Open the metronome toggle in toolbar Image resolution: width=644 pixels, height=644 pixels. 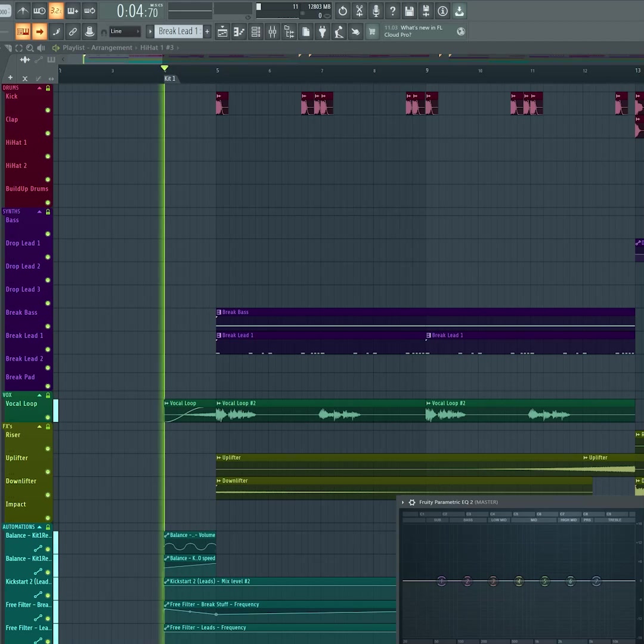click(23, 11)
